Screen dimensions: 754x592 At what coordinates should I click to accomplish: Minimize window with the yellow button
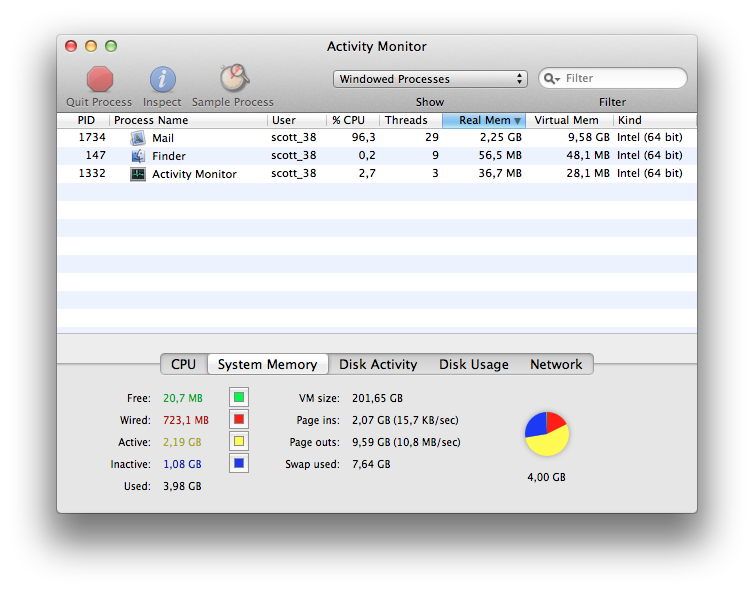tap(91, 46)
